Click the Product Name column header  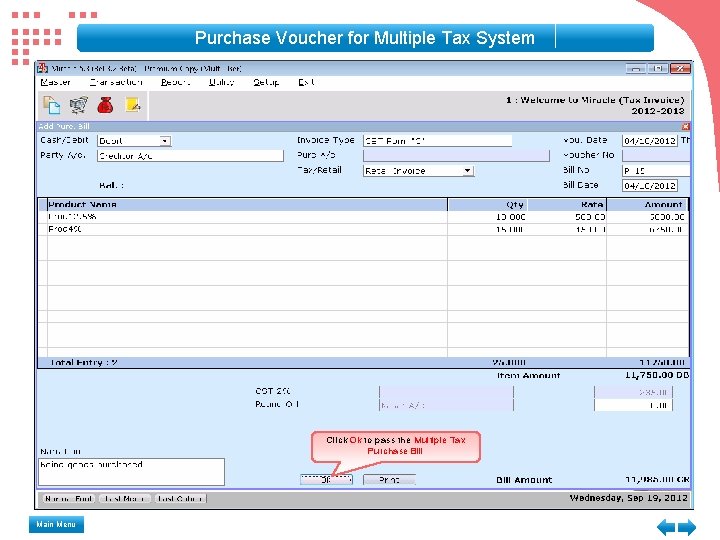(247, 205)
